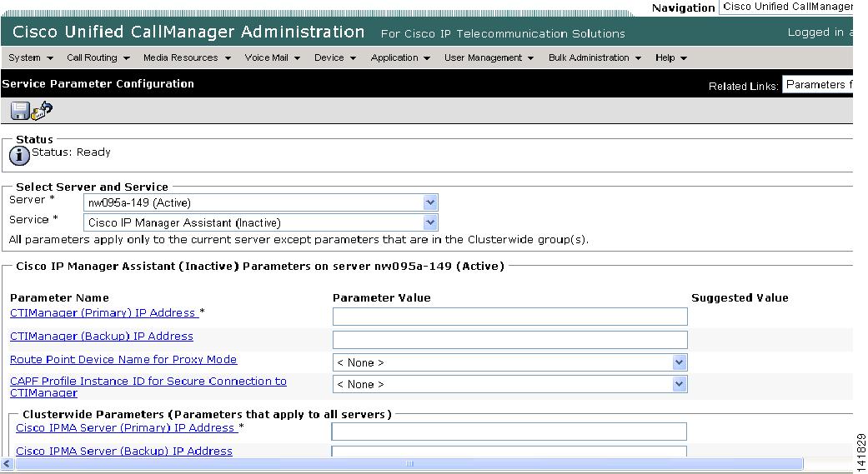Screen dimensions: 868x474
Task: Open the Related Links dropdown
Action: click(x=817, y=85)
